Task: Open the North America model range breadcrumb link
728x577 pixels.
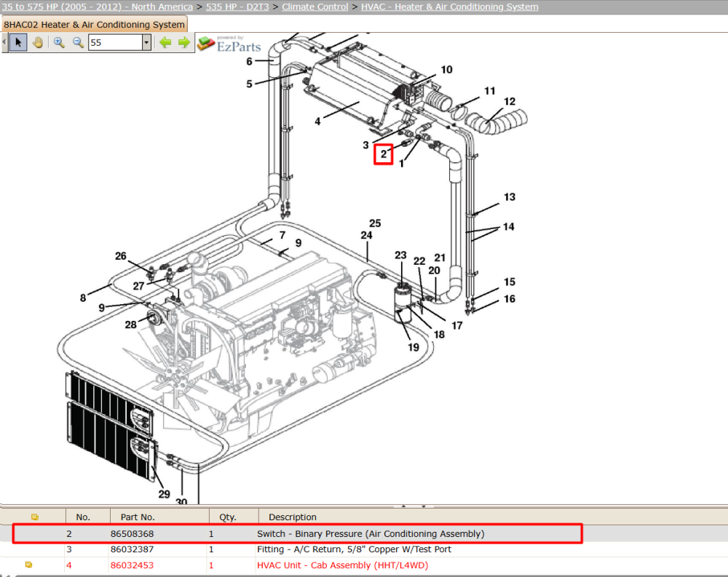Action: coord(97,7)
